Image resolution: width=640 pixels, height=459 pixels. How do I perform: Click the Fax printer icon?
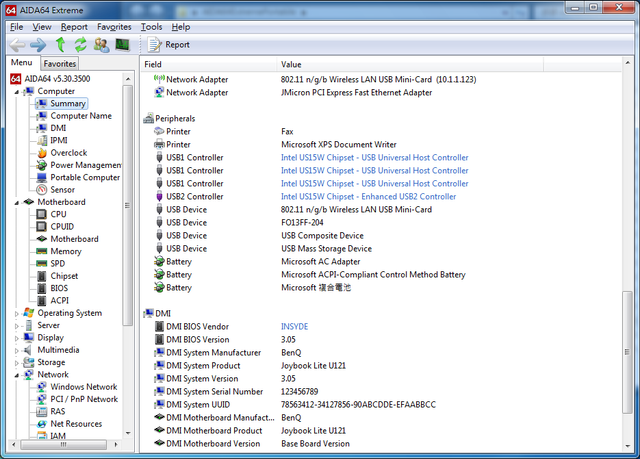(x=159, y=131)
